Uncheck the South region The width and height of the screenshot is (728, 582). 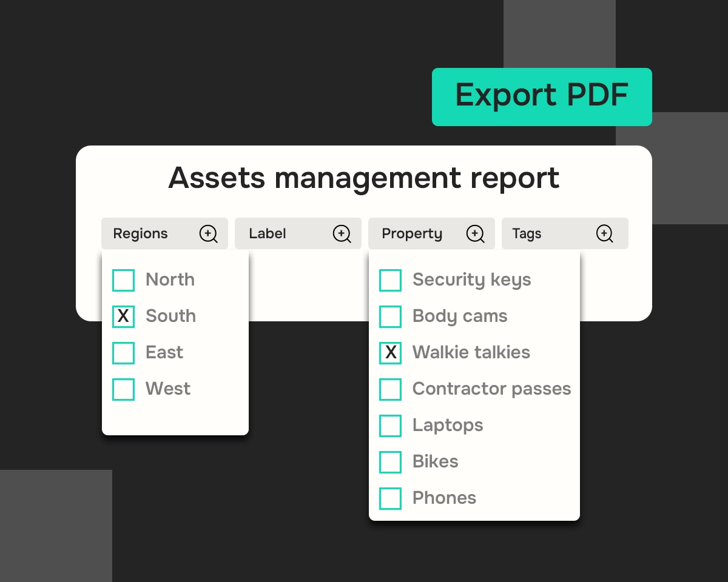[x=123, y=316]
